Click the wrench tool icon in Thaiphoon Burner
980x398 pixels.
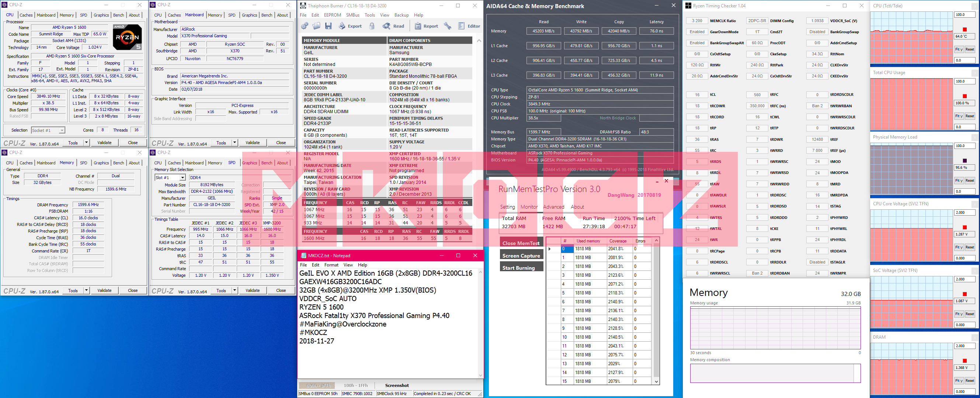[448, 26]
